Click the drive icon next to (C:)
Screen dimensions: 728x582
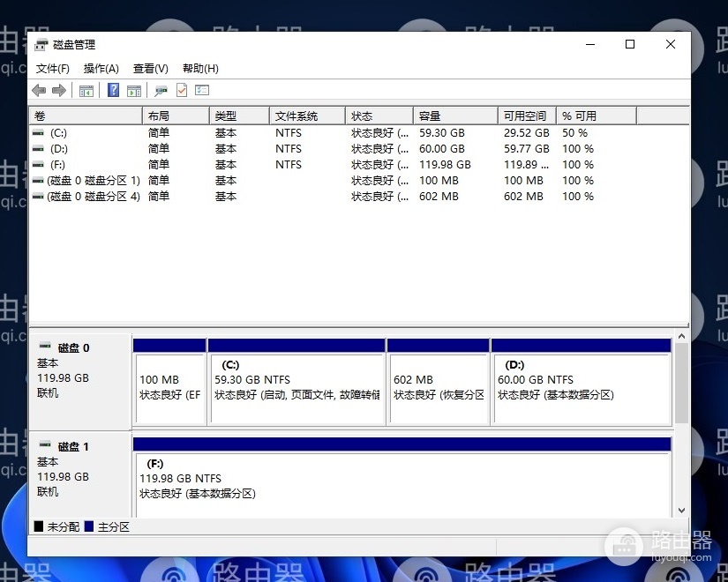click(38, 133)
